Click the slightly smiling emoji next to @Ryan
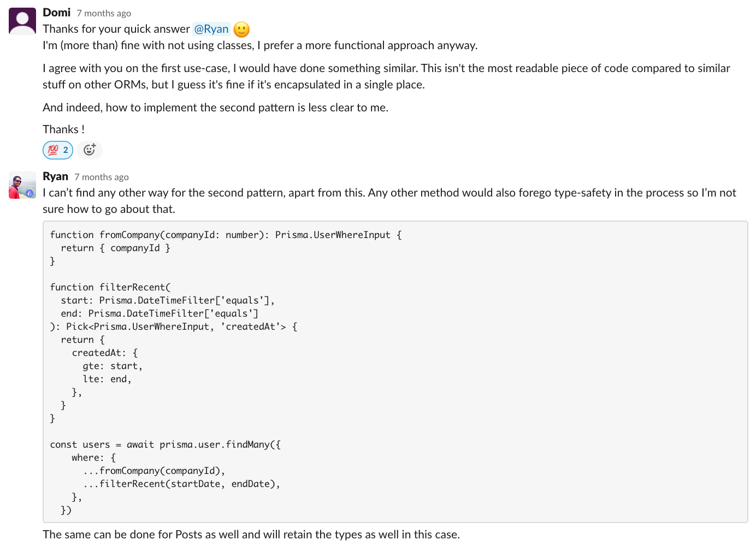Image resolution: width=756 pixels, height=546 pixels. pyautogui.click(x=240, y=29)
